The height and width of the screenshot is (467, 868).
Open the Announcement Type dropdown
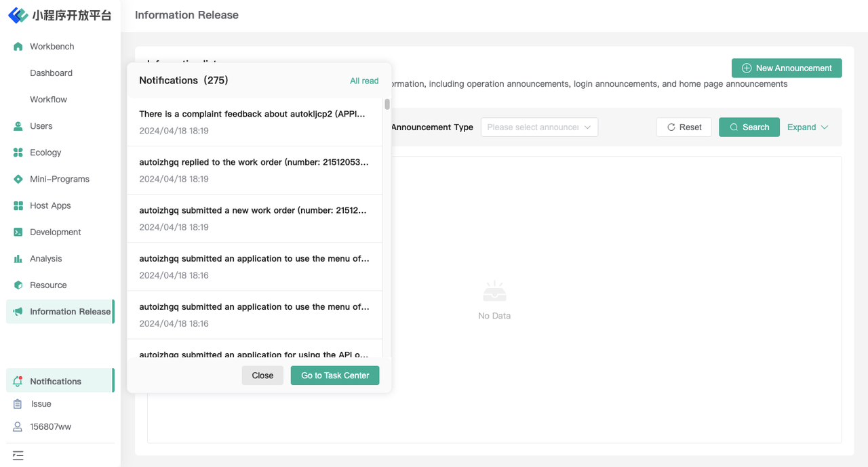tap(539, 127)
